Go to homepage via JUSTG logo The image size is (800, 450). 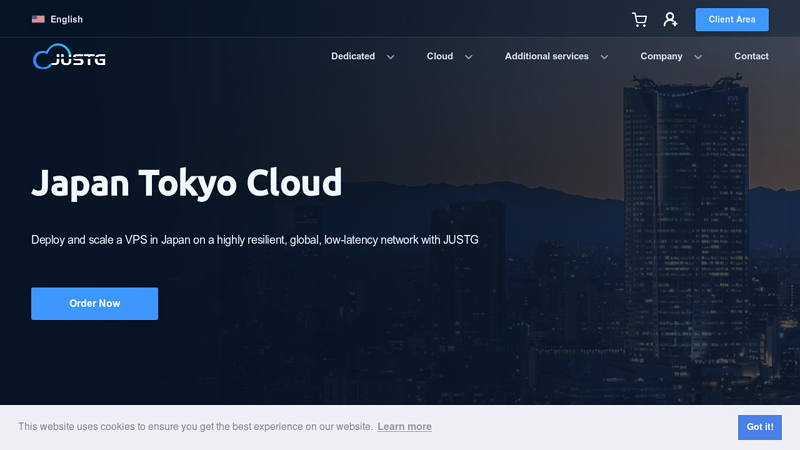[x=69, y=57]
